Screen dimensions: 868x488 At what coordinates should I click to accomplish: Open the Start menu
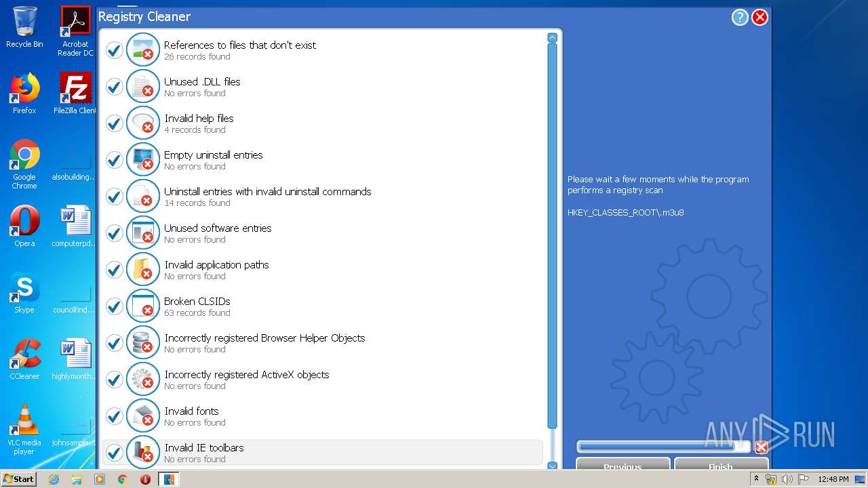pos(18,479)
